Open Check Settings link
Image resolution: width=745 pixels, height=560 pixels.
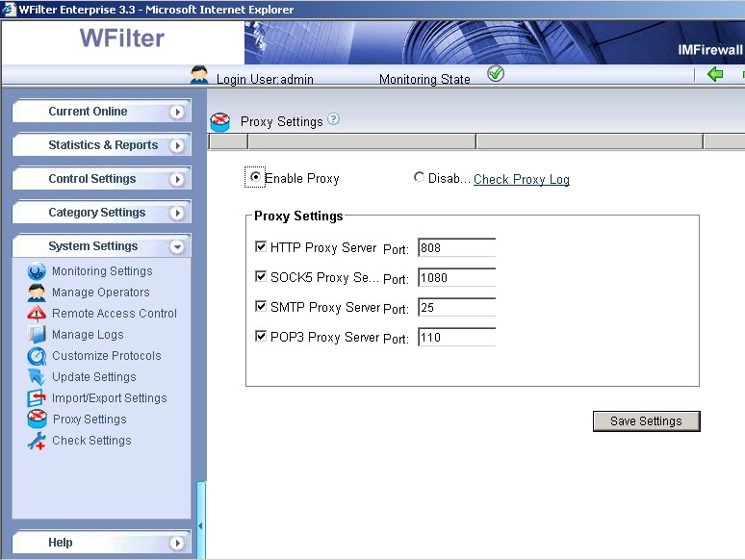[x=91, y=441]
